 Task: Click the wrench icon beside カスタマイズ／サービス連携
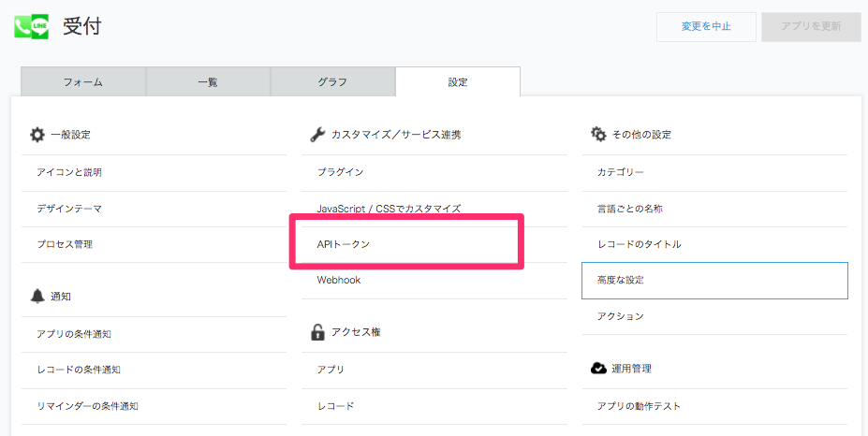[x=317, y=135]
